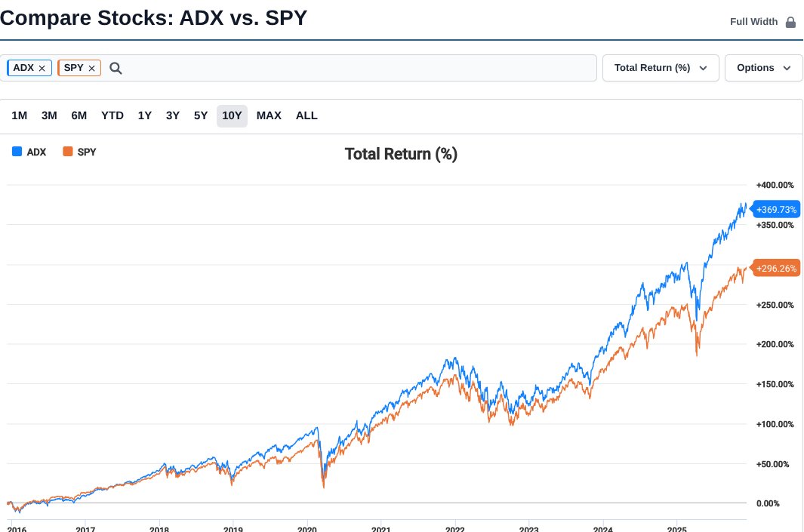The height and width of the screenshot is (532, 804).
Task: Toggle ADX series in chart legend
Action: pyautogui.click(x=29, y=152)
